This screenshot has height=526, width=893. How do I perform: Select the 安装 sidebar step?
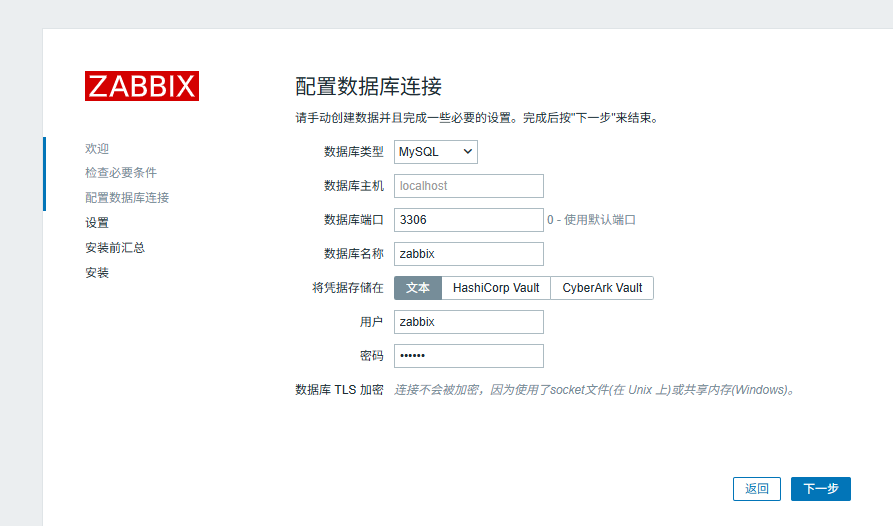(x=97, y=273)
